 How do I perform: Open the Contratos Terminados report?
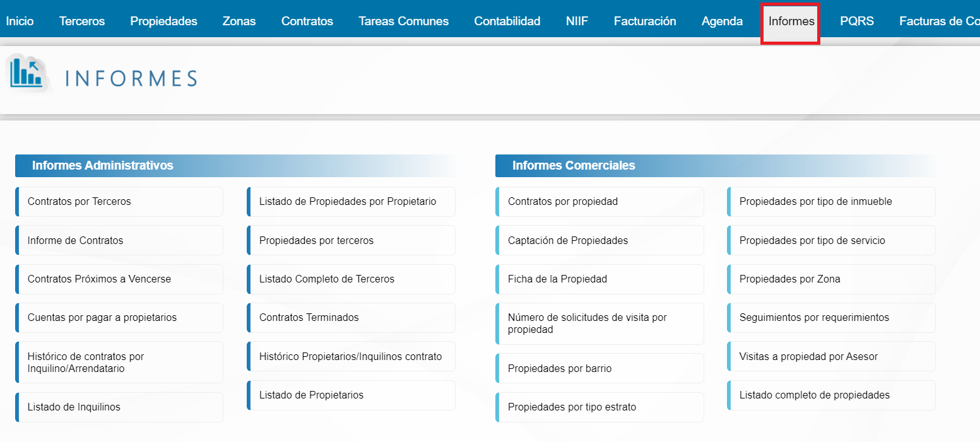click(351, 318)
